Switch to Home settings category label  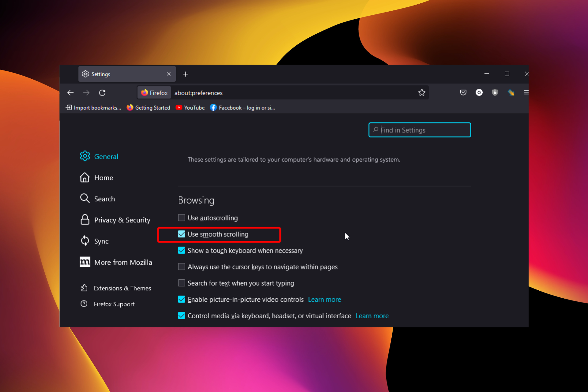click(x=104, y=178)
